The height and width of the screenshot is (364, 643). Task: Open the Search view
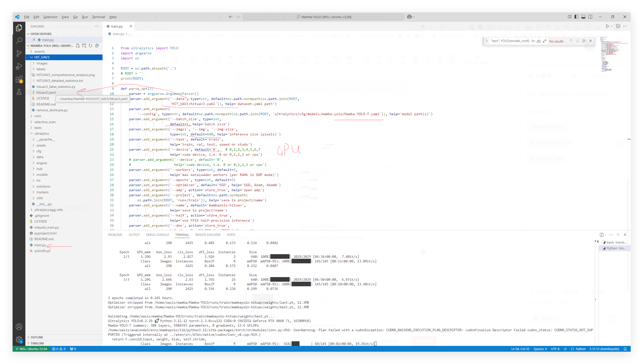(19, 40)
